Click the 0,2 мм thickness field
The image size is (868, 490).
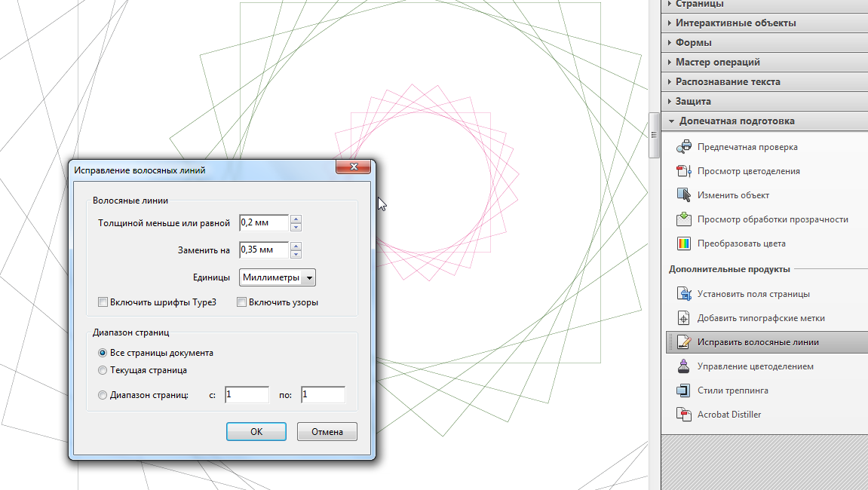click(x=264, y=222)
